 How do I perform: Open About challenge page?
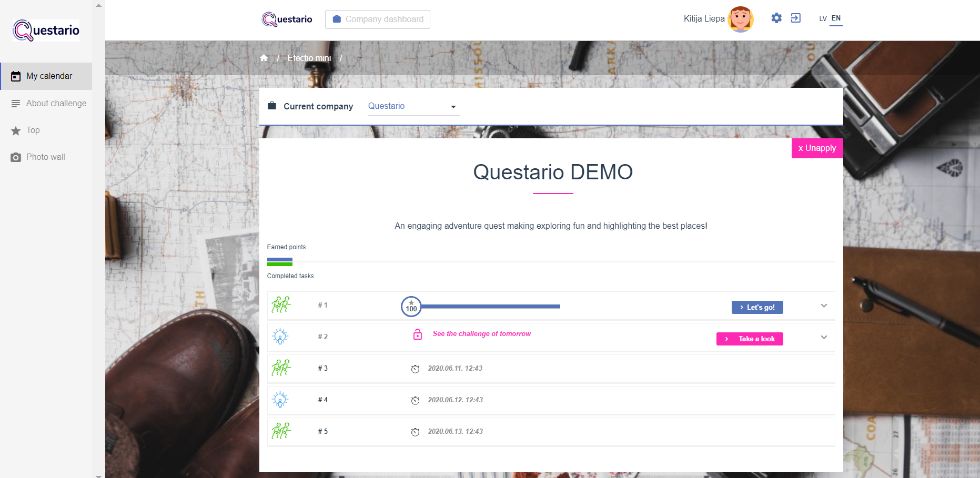pyautogui.click(x=46, y=104)
